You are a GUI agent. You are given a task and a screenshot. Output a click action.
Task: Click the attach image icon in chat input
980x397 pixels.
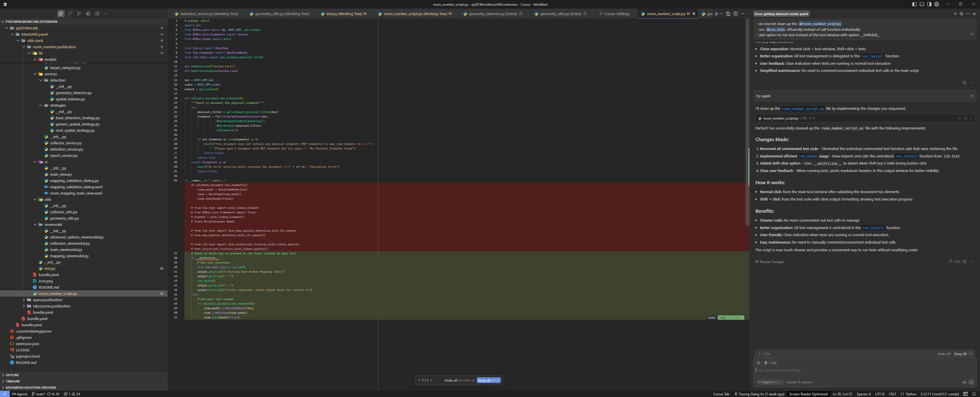964,382
